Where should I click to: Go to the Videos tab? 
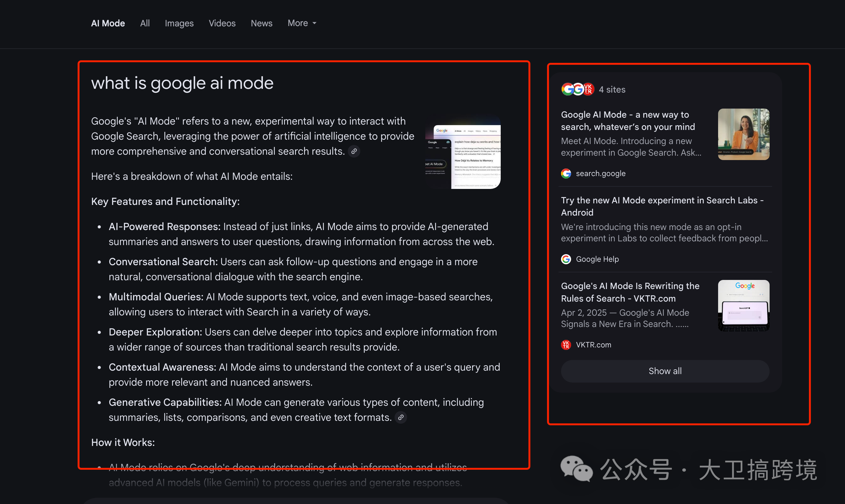click(222, 23)
